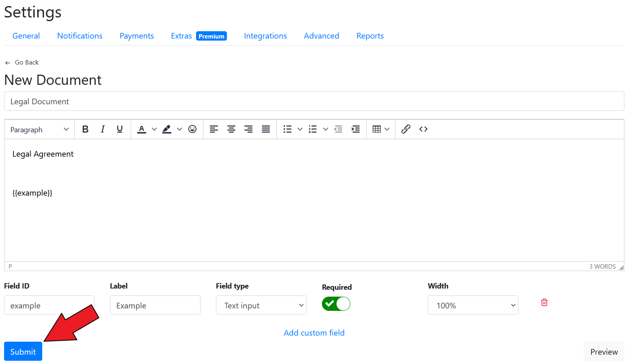628x364 pixels.
Task: Open the Field type dropdown
Action: point(261,305)
